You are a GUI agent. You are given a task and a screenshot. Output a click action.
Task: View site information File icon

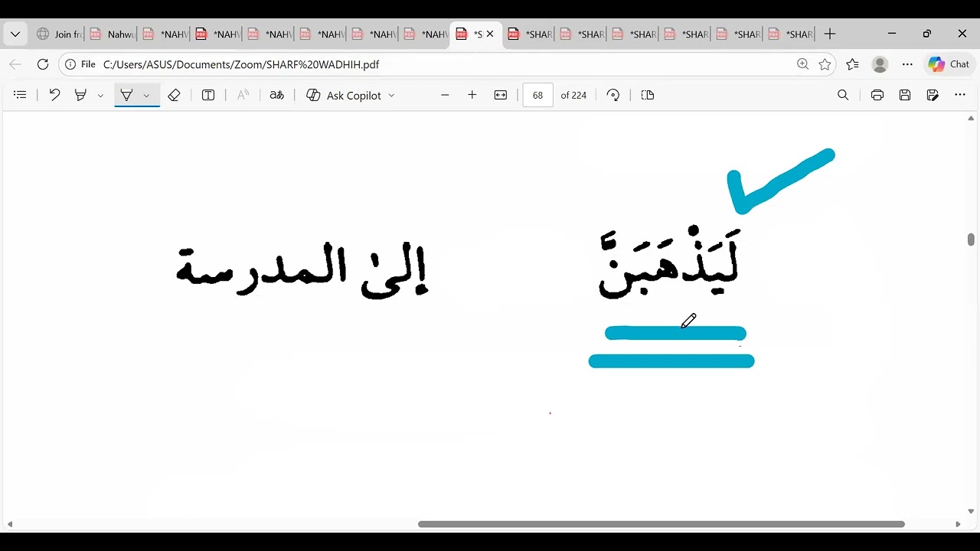80,64
